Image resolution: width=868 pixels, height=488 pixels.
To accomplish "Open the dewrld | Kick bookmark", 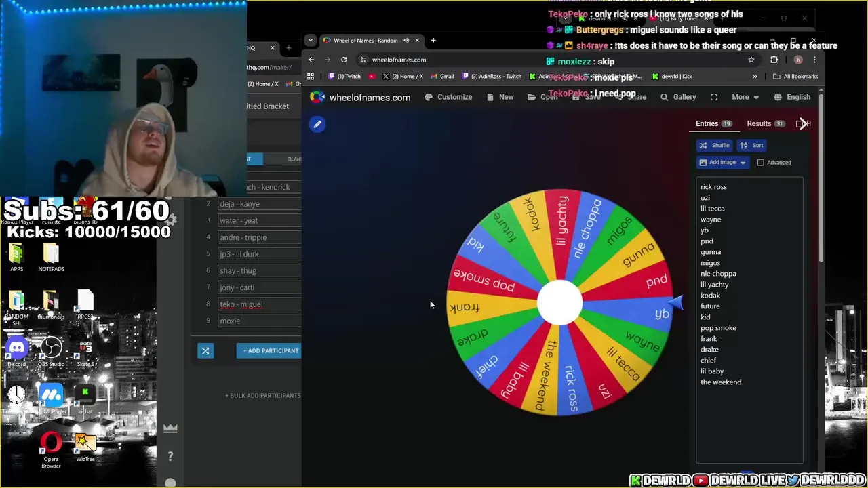I will pos(671,77).
